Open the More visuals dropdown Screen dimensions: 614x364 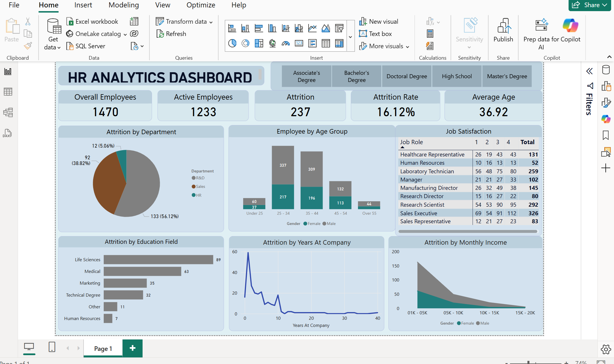tap(407, 47)
